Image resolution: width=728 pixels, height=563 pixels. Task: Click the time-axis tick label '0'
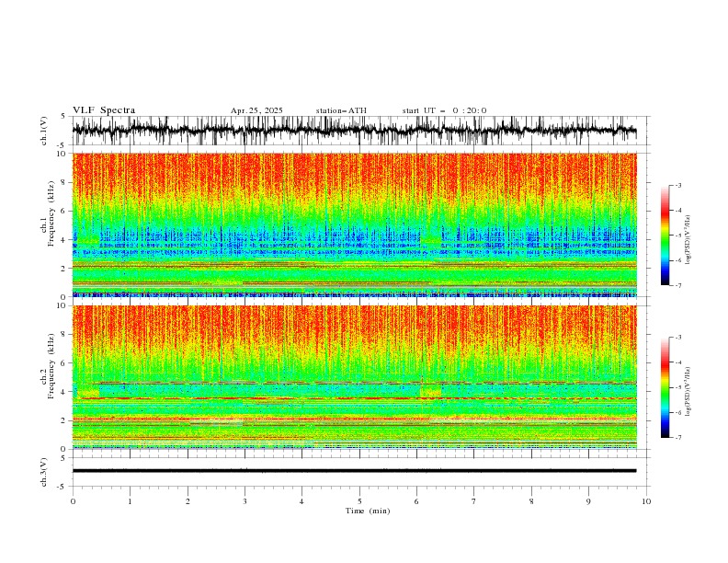[73, 501]
